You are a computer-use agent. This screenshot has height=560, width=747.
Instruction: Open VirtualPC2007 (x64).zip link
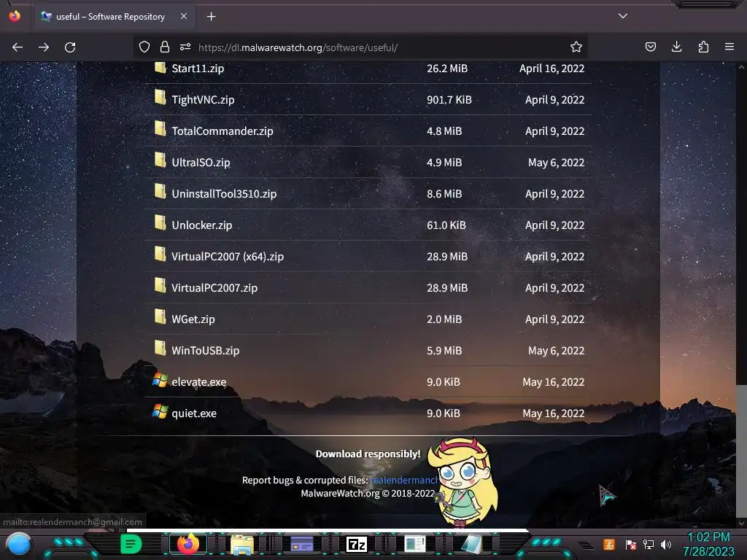[228, 257]
